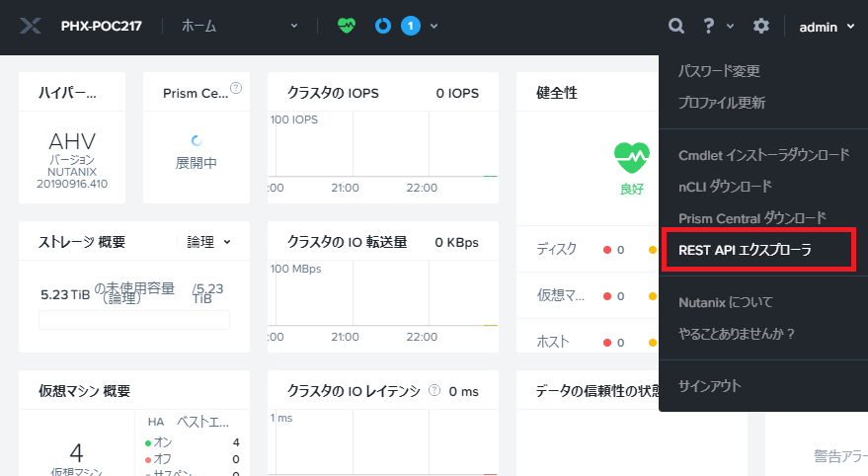Click the PHX-POC217 cluster name
Screen dimensions: 868x476
coord(102,26)
